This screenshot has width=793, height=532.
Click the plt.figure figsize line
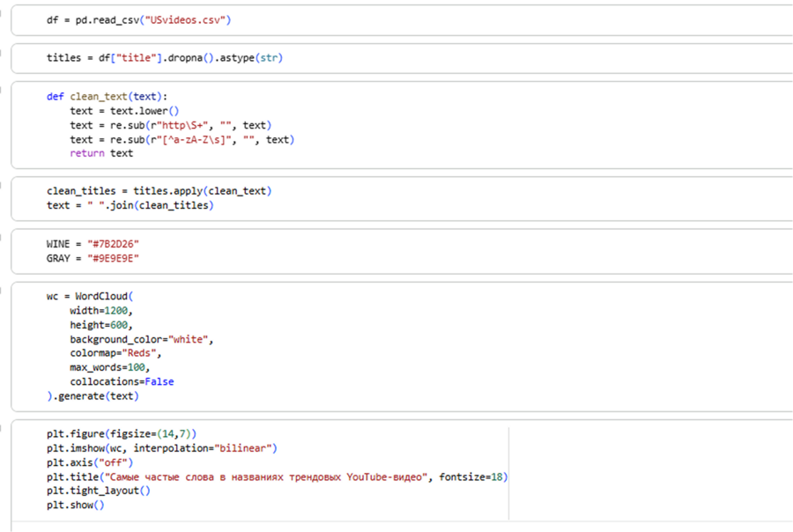click(122, 434)
